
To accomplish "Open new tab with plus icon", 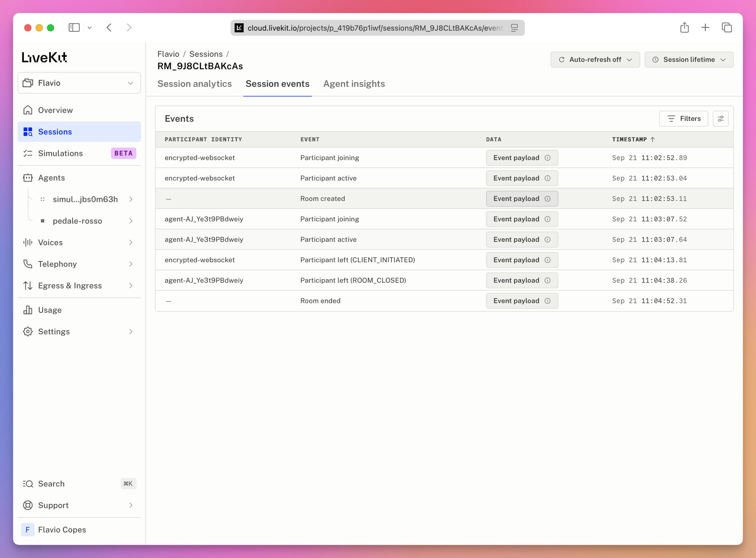I will [705, 28].
